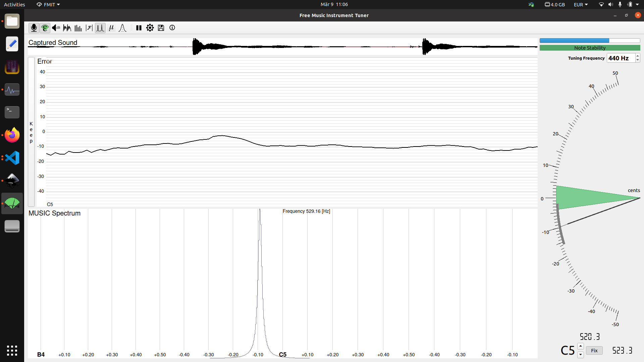The height and width of the screenshot is (362, 644).
Task: Toggle the MUSIC spectrum peaks view
Action: click(x=100, y=28)
